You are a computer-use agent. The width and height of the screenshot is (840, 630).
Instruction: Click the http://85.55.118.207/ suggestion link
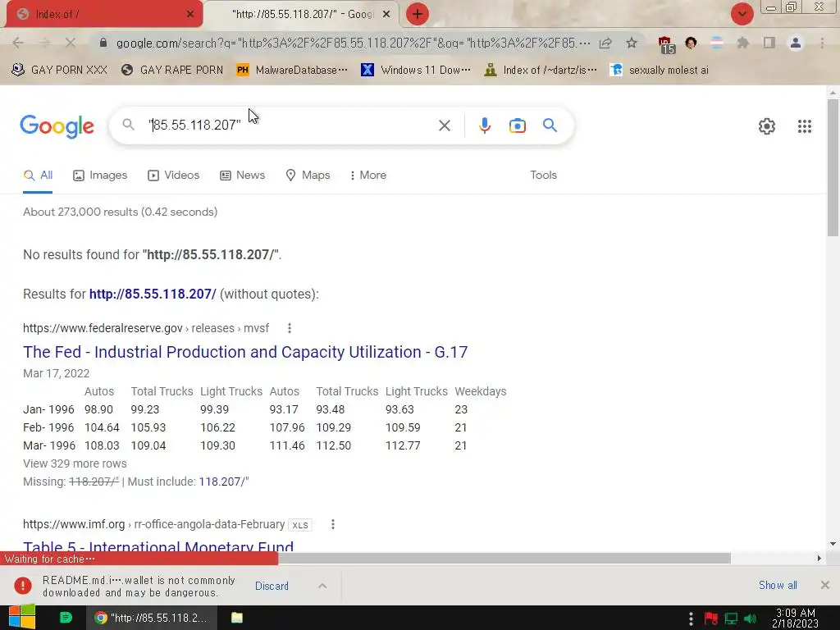pos(153,294)
